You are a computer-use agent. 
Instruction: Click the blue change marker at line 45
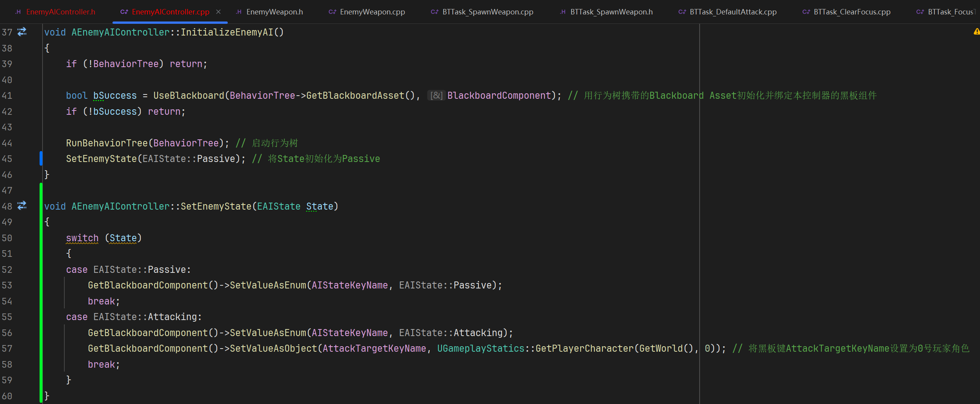(x=41, y=158)
